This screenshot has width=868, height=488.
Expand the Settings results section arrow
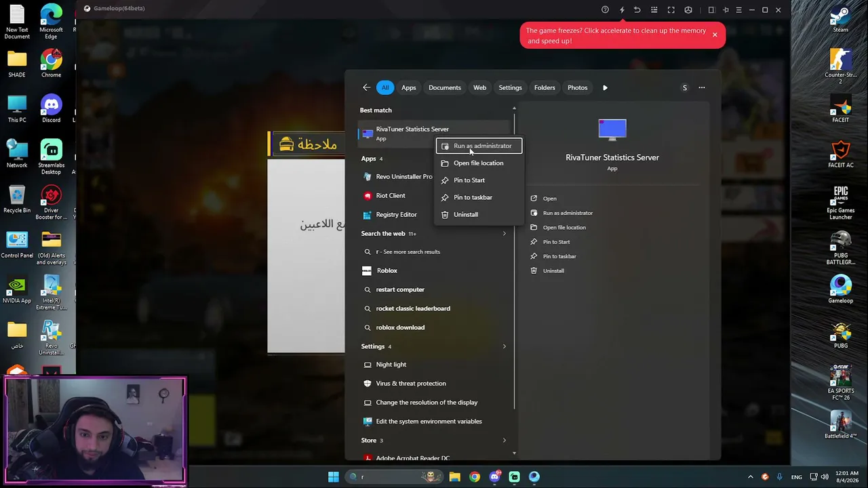[504, 346]
